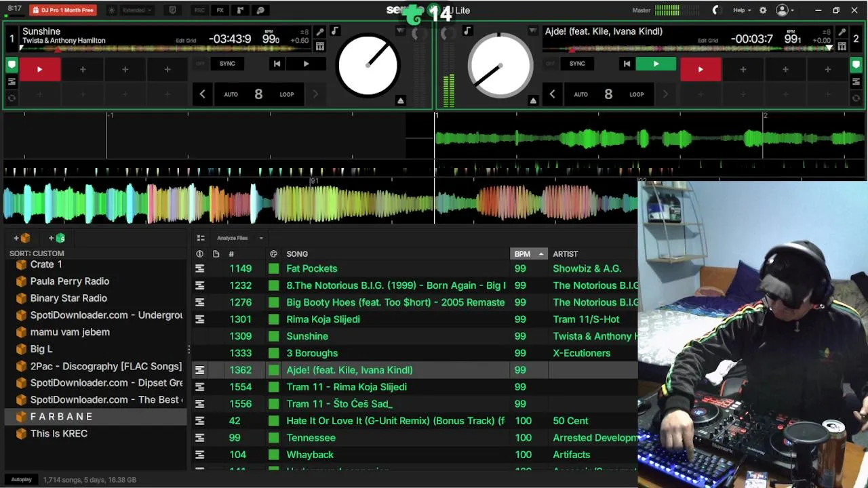This screenshot has width=868, height=488.
Task: Pause the green play button on deck 2
Action: pyautogui.click(x=656, y=64)
